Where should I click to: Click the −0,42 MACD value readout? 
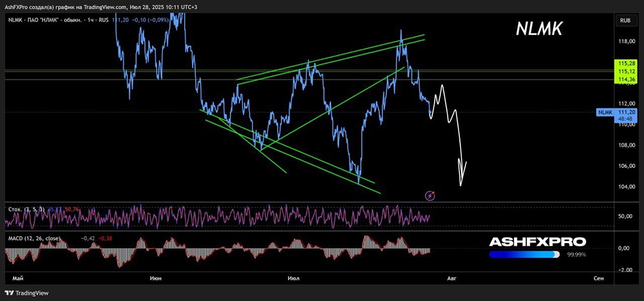pos(86,238)
